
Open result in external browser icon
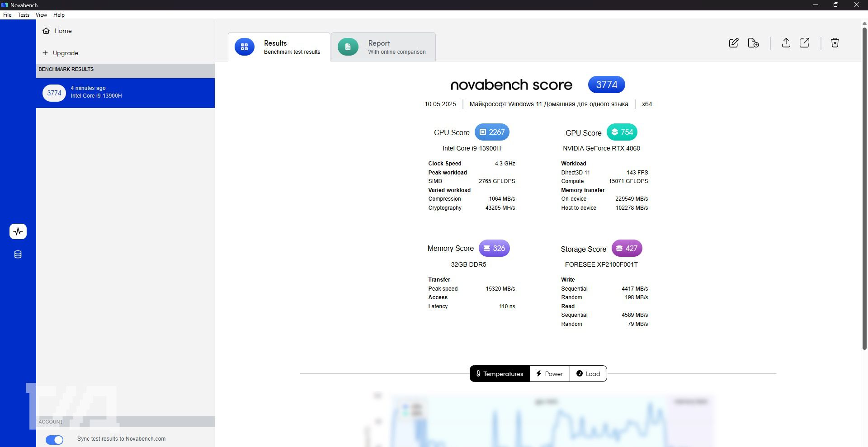[805, 43]
